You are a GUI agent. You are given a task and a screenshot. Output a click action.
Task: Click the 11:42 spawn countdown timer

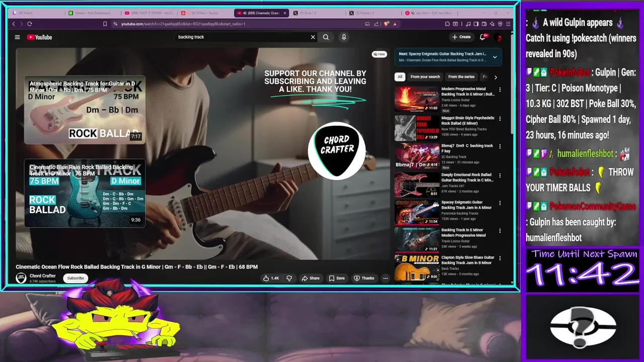[x=582, y=275]
